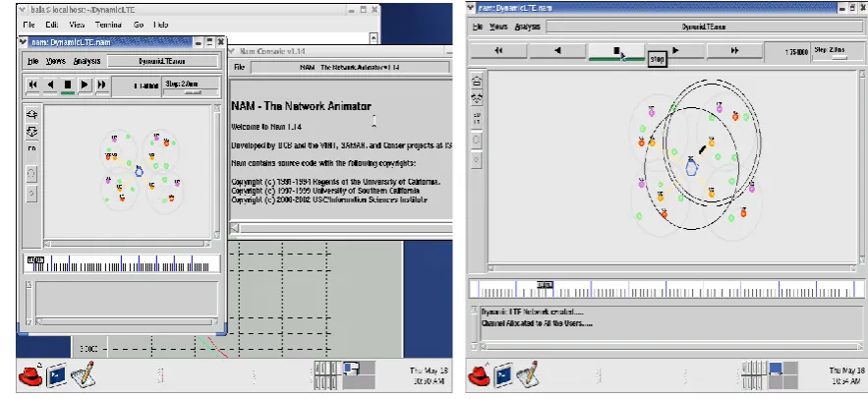
Task: Open the terminal window's Terminal menu
Action: click(108, 25)
